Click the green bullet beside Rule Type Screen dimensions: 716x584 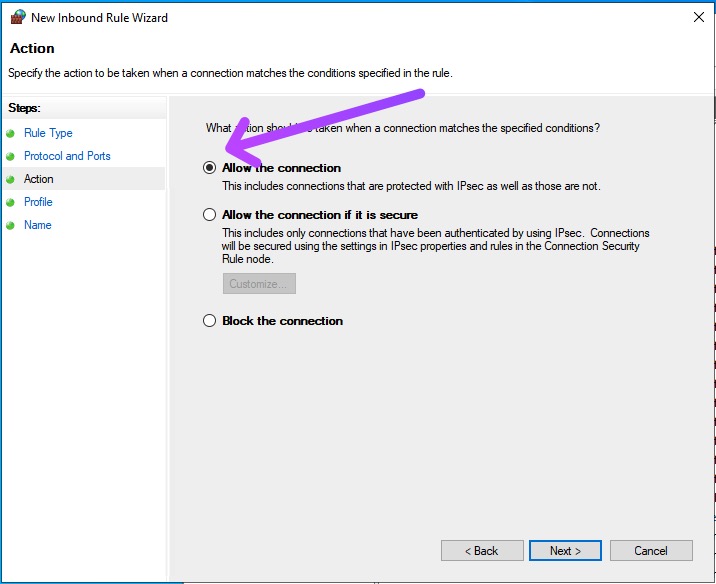coord(11,133)
